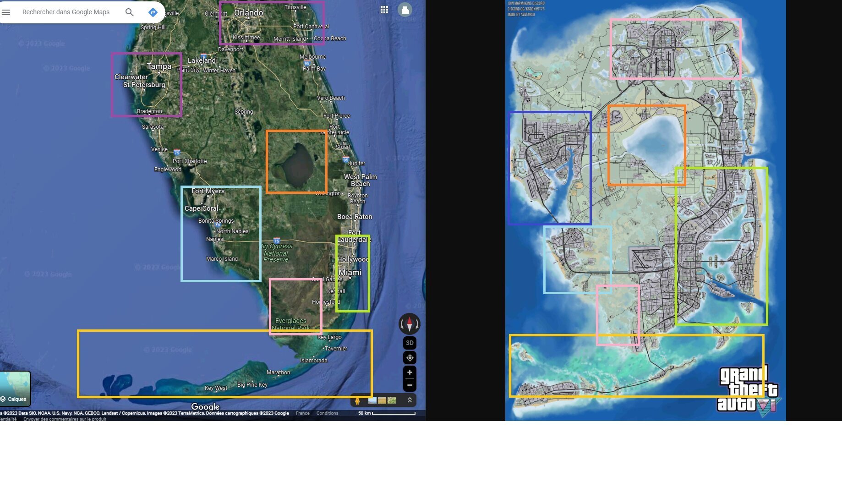Click the Port Charlotte label

(190, 161)
